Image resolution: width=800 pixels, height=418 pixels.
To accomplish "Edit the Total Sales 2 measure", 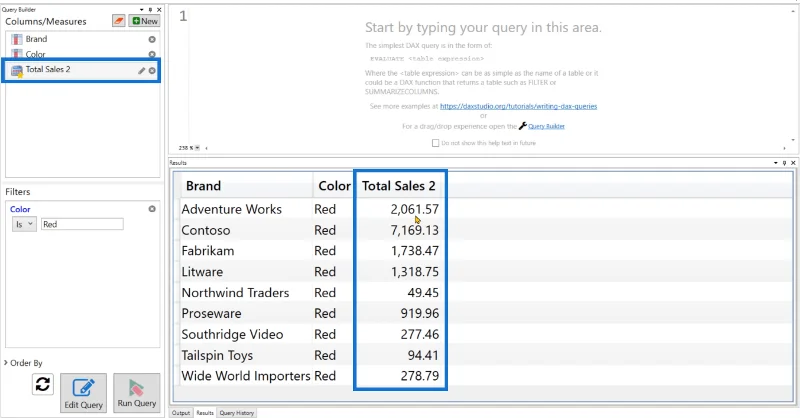I will click(142, 70).
